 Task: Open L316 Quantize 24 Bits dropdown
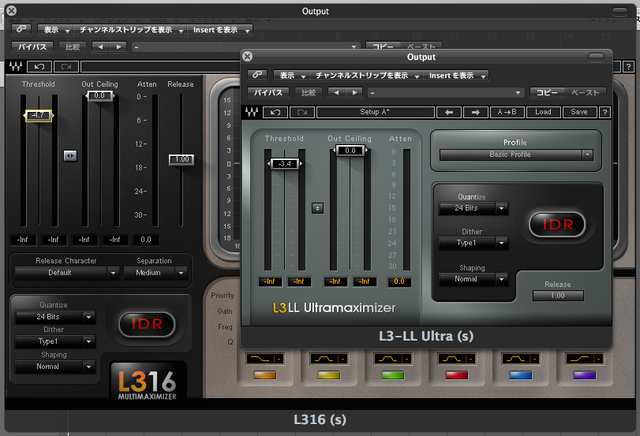[x=55, y=317]
